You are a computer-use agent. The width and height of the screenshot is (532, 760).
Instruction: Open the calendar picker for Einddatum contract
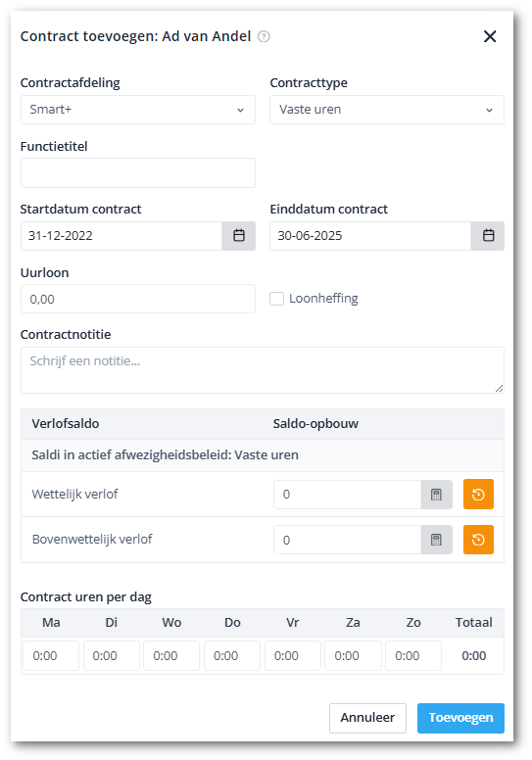(488, 236)
